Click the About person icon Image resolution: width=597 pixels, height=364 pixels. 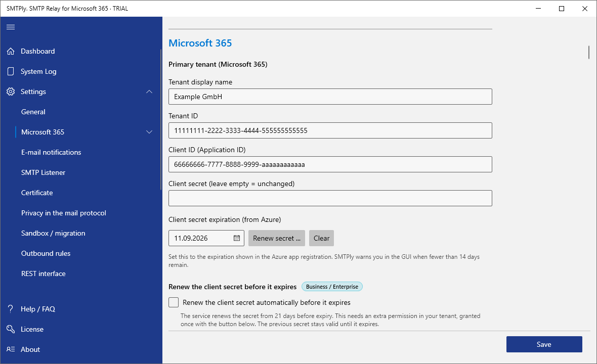pyautogui.click(x=11, y=349)
